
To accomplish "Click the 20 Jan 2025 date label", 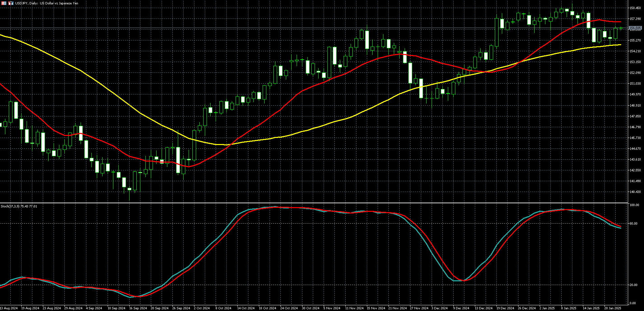I will click(x=612, y=308).
